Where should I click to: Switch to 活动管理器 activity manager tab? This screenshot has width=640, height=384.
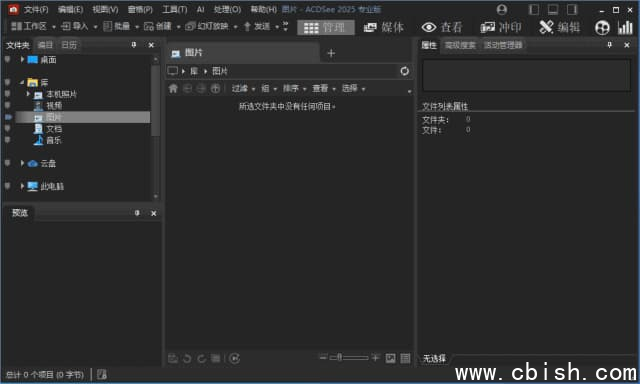point(503,45)
